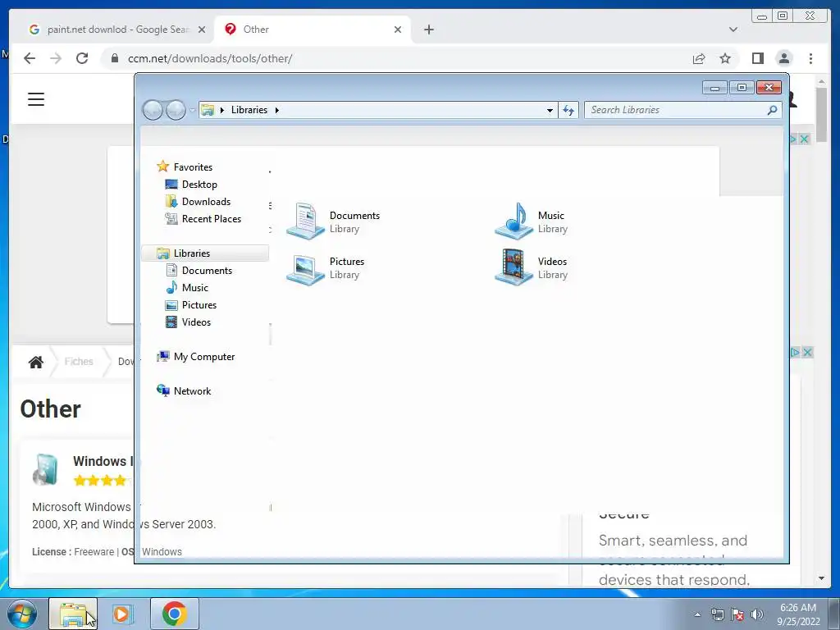The width and height of the screenshot is (840, 630).
Task: Refresh the Explorer folder view
Action: click(568, 111)
